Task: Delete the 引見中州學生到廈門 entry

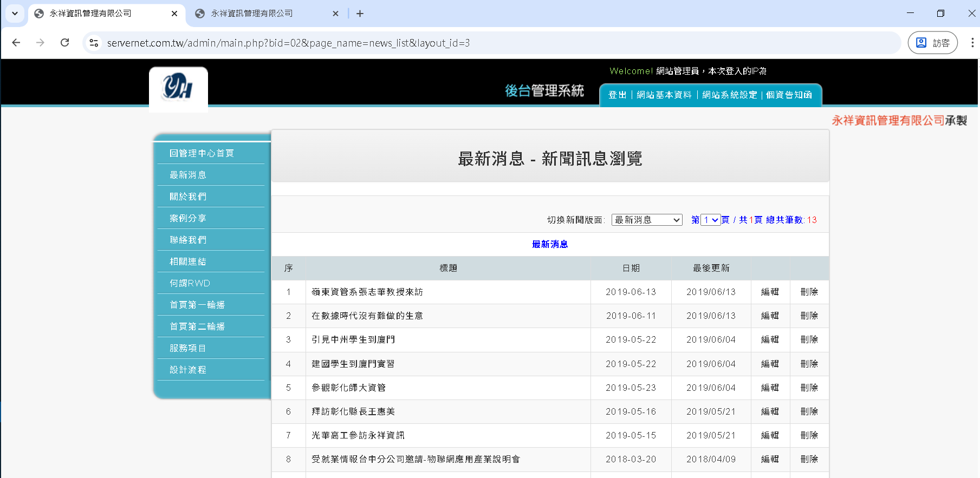Action: pyautogui.click(x=809, y=339)
